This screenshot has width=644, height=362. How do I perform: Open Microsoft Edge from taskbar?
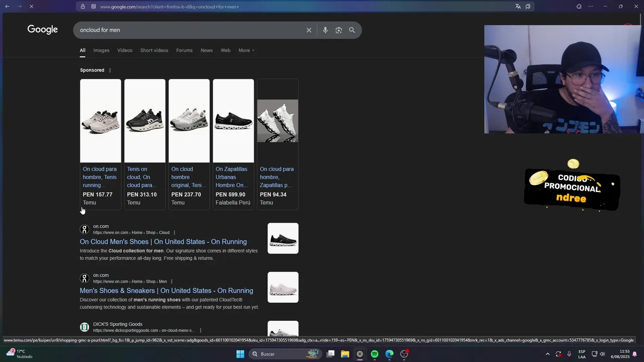click(x=389, y=354)
